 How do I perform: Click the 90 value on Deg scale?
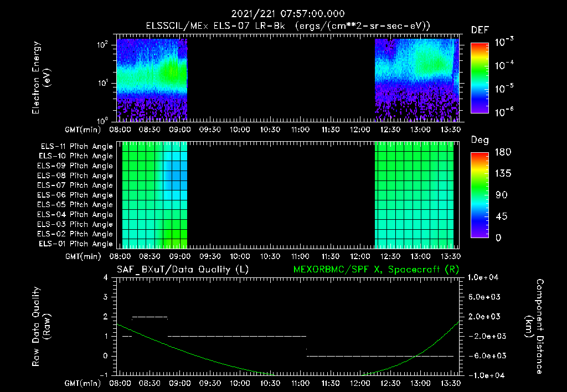(x=502, y=195)
